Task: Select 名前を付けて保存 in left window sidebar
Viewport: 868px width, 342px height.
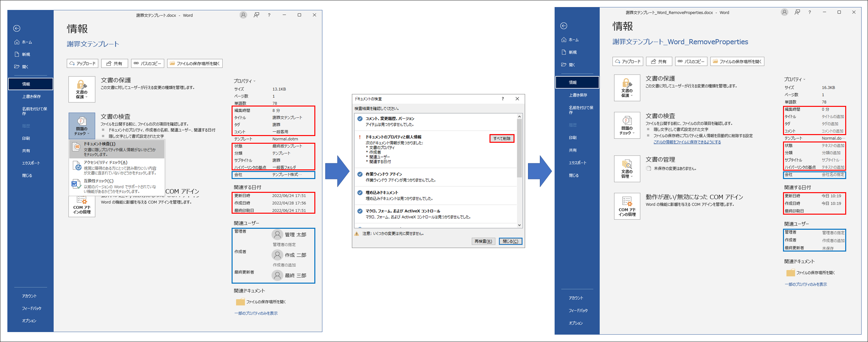Action: [35, 111]
